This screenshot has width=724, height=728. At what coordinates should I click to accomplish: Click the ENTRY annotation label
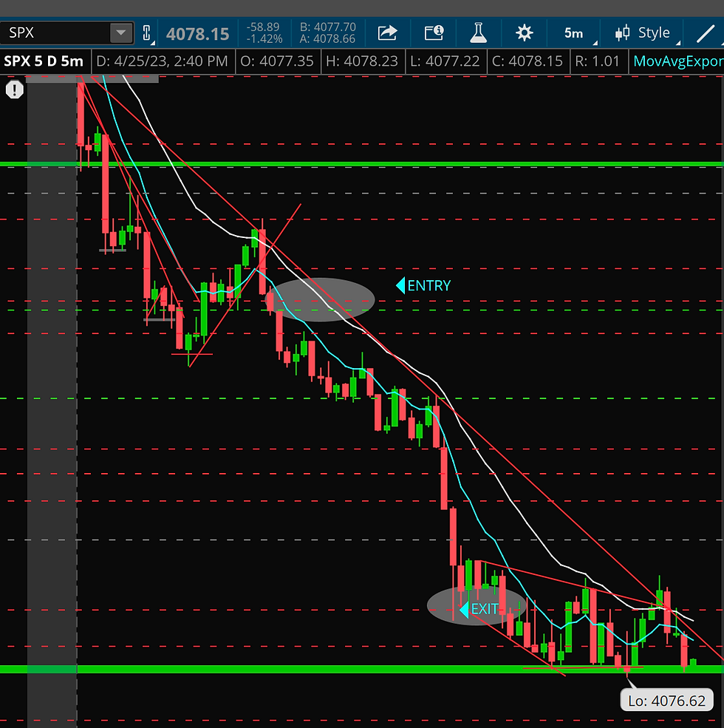pos(424,285)
